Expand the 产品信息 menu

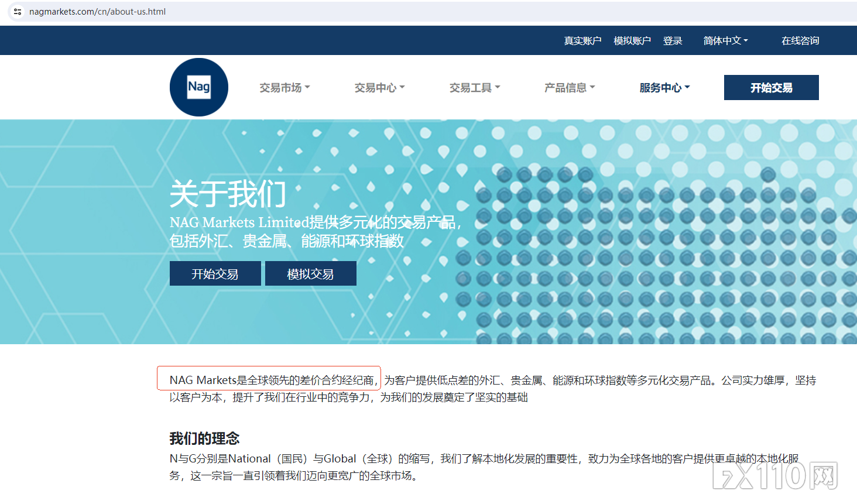pyautogui.click(x=570, y=88)
